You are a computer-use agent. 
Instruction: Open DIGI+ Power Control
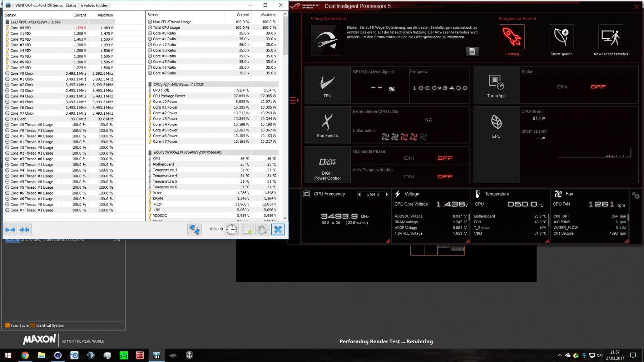pyautogui.click(x=327, y=165)
